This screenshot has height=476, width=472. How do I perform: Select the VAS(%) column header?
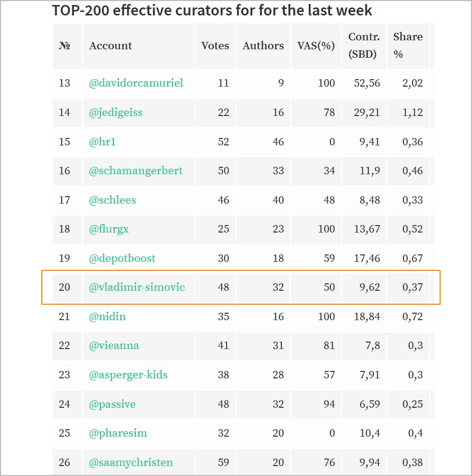coord(316,45)
